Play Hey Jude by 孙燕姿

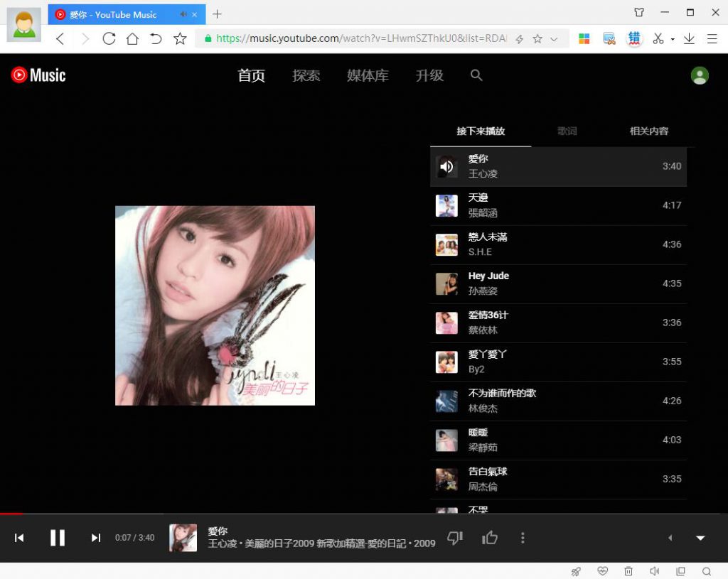[x=558, y=283]
